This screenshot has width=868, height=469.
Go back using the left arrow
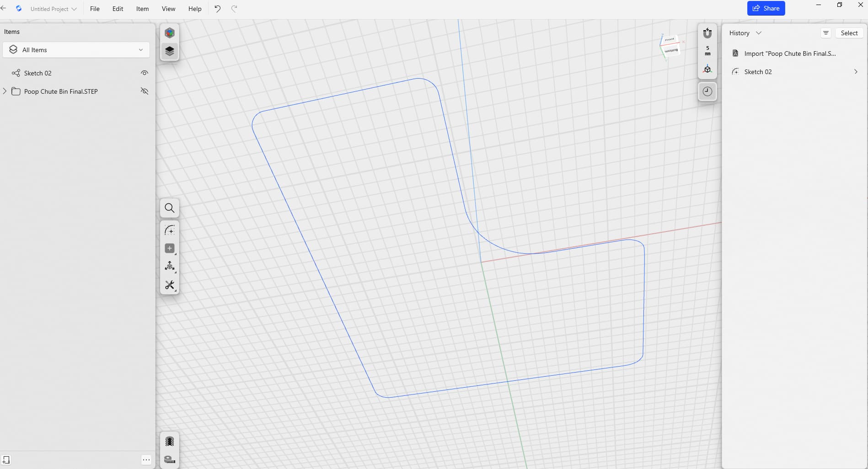tap(4, 8)
